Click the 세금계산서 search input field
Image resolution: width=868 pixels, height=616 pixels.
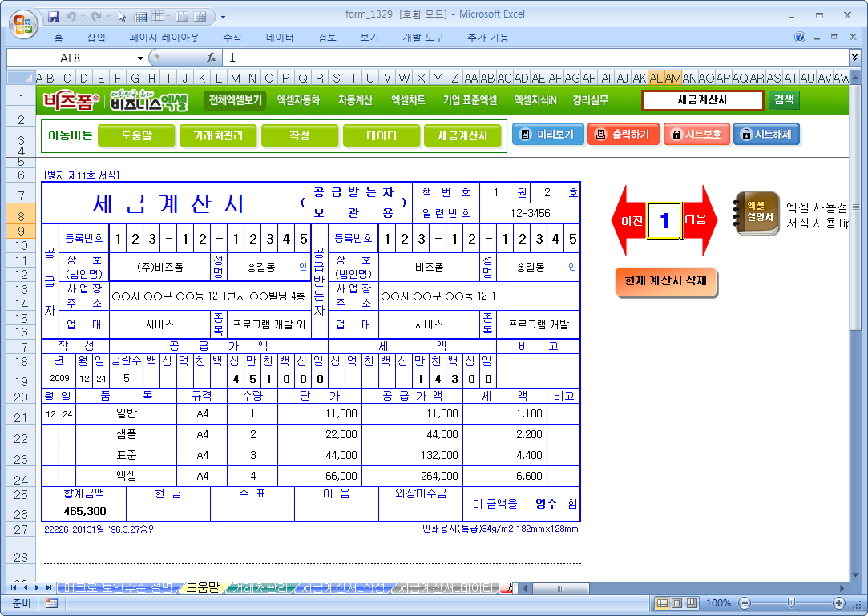[702, 100]
